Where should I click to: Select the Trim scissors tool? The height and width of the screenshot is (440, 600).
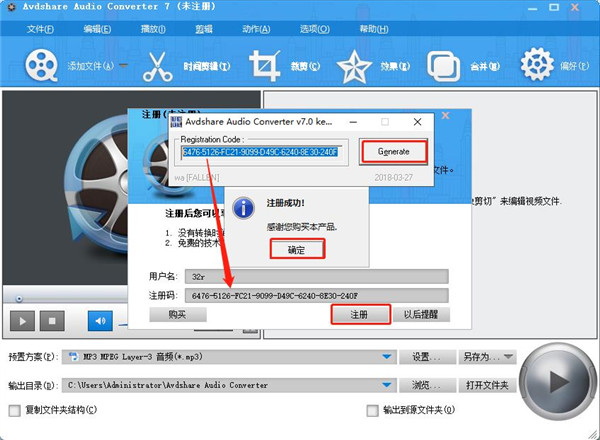(x=157, y=67)
